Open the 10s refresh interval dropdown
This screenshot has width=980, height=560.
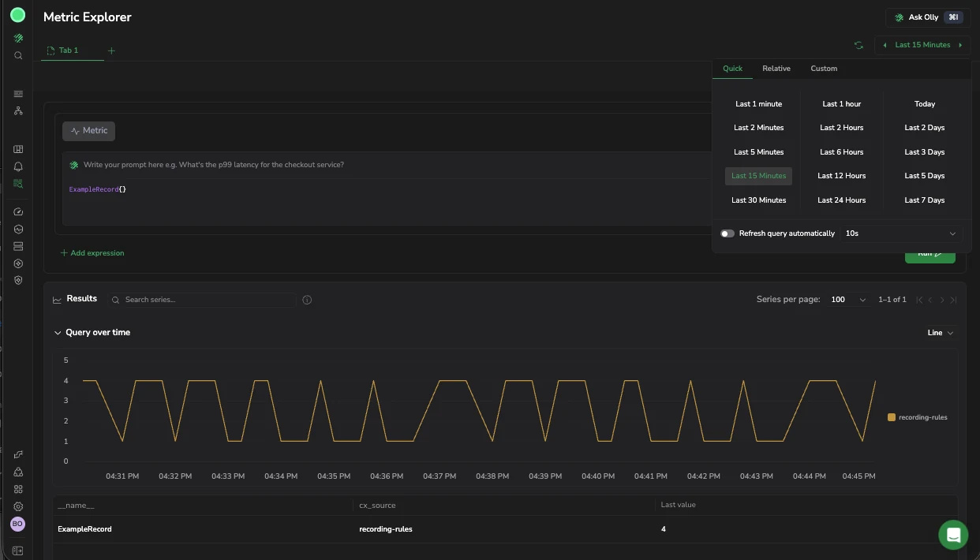pyautogui.click(x=901, y=233)
